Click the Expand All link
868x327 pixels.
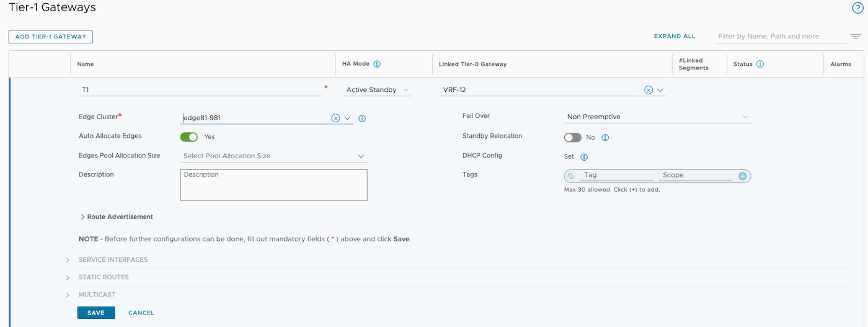(675, 37)
